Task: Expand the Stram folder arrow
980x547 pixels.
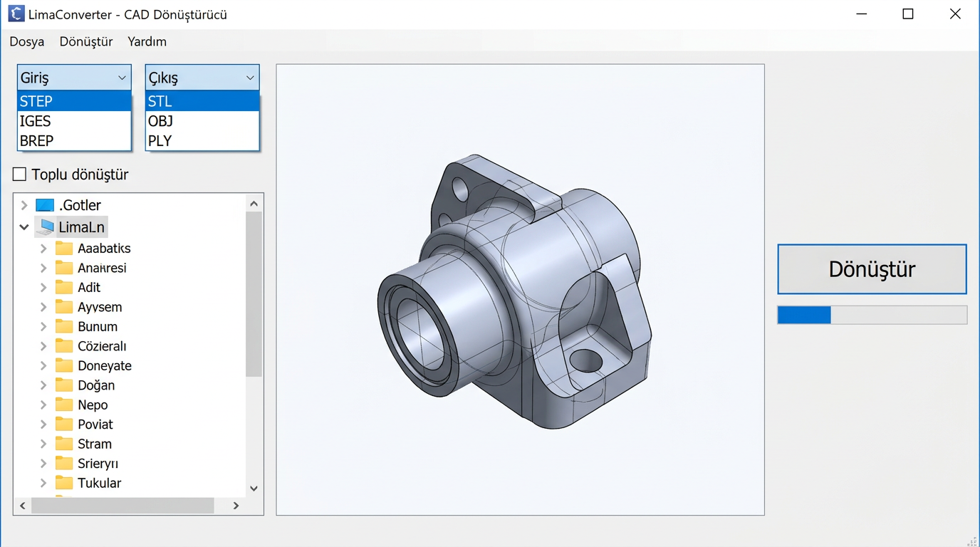Action: coord(43,444)
